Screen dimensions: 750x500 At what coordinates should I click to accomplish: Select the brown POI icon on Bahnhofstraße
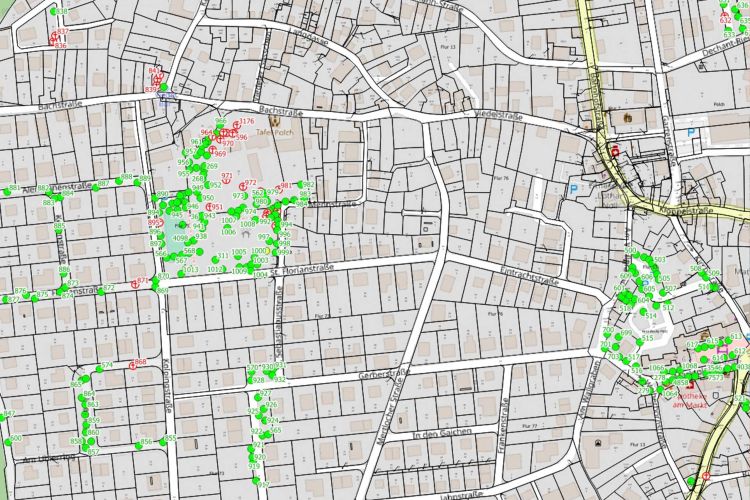627,118
